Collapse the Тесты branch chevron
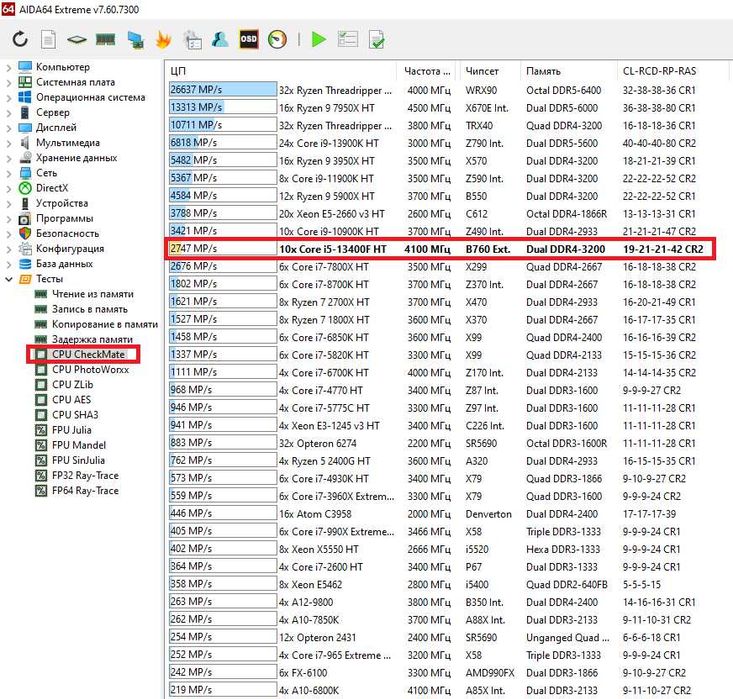The image size is (733, 699). (8, 279)
